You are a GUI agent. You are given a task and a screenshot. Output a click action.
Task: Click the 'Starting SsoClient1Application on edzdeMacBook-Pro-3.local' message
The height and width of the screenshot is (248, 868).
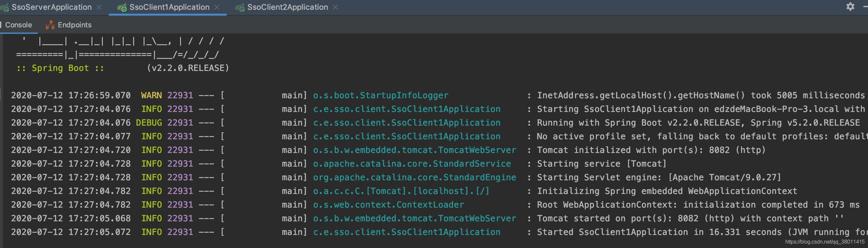701,109
